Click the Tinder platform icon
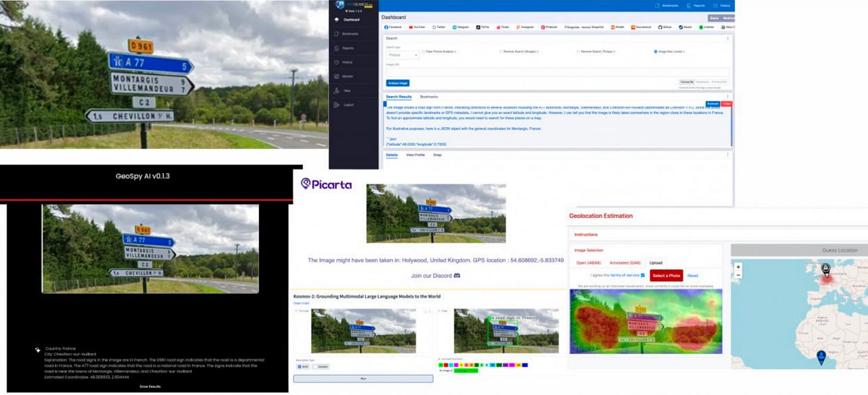Screen dimensions: 868x395 point(498,27)
